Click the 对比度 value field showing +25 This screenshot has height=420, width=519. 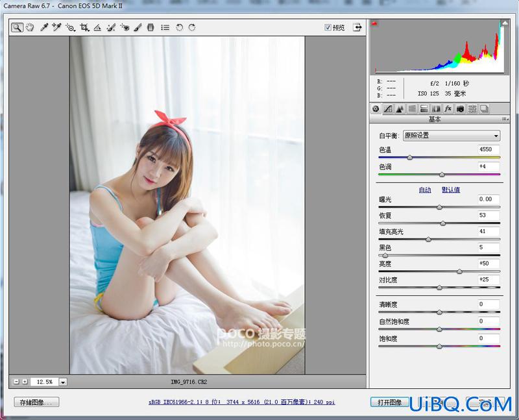489,280
